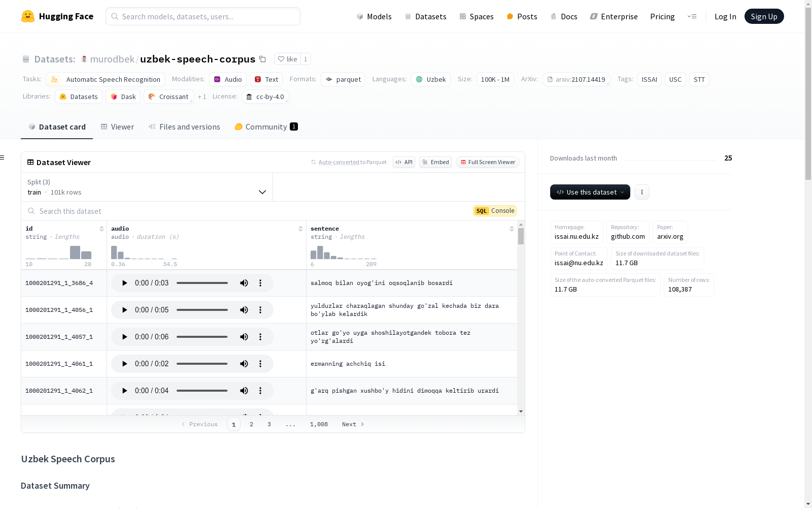Open the Use this dataset dropdown
This screenshot has height=508, width=812.
[x=590, y=192]
